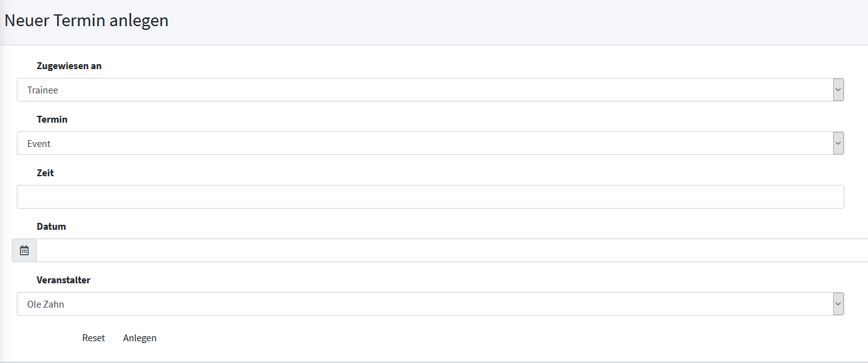Open the calendar date picker icon
868x363 pixels.
(24, 250)
